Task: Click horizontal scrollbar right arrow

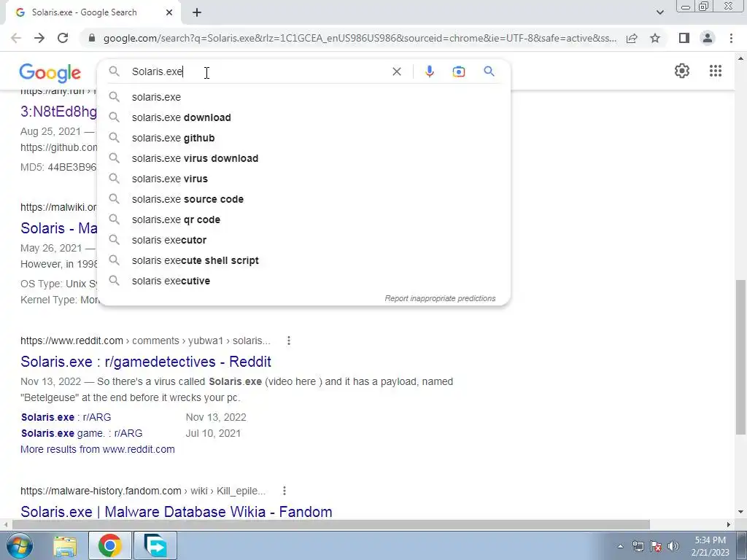Action: tap(729, 524)
